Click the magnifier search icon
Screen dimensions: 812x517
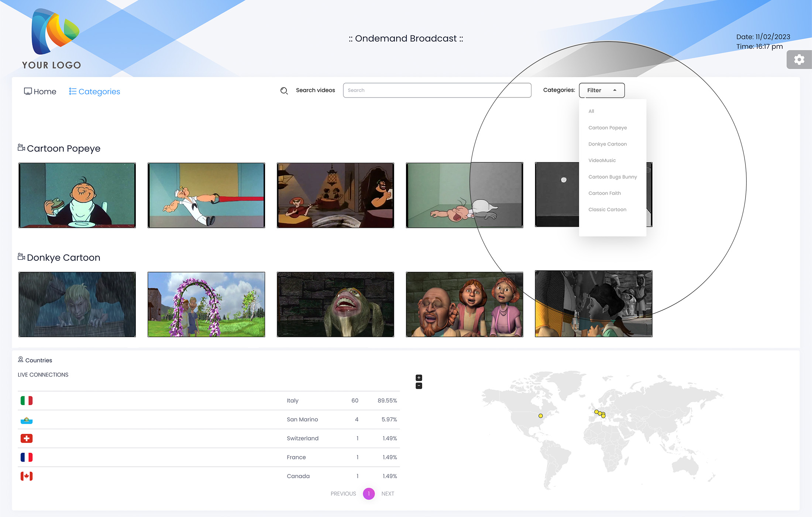[284, 91]
